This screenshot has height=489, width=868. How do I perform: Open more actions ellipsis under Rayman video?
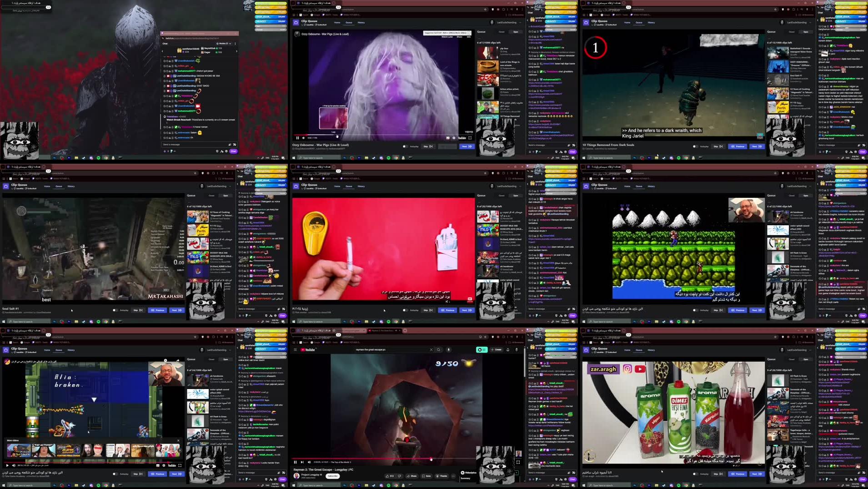tap(453, 476)
